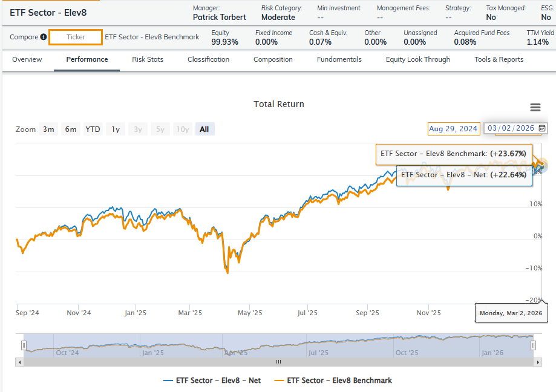Select the 3m zoom range
Image resolution: width=556 pixels, height=392 pixels.
point(48,129)
